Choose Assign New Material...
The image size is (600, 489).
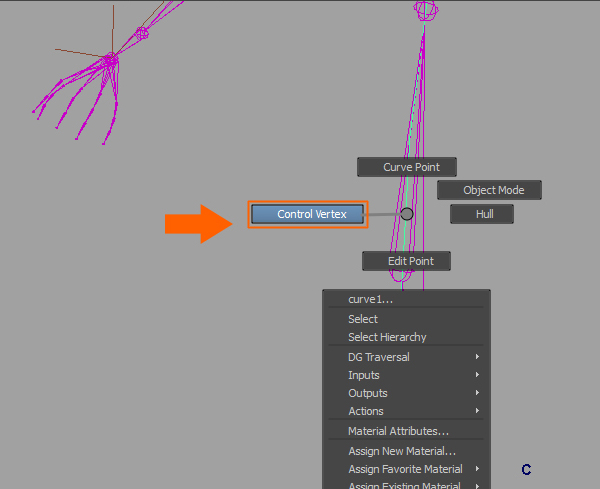(x=406, y=451)
